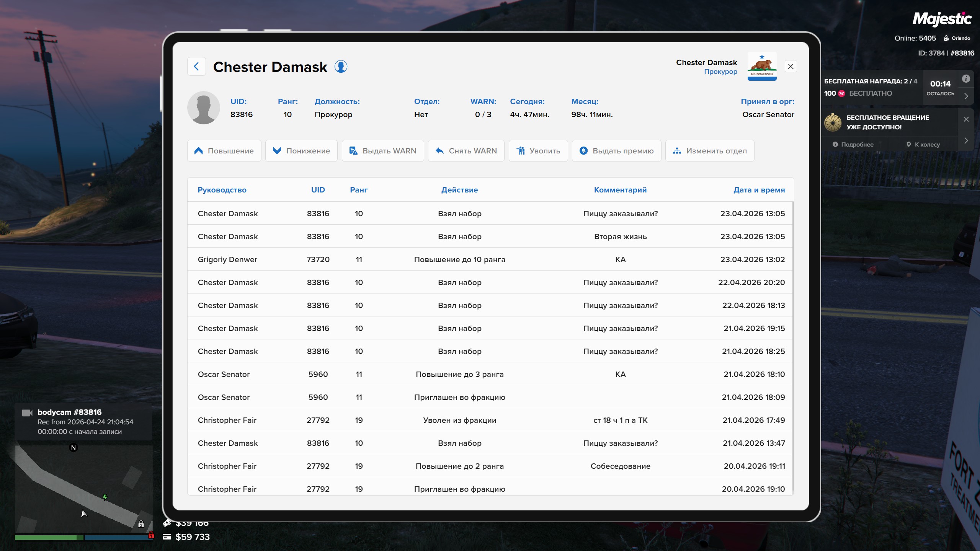The height and width of the screenshot is (551, 980).
Task: Click the Выдать WARN button
Action: (x=383, y=151)
